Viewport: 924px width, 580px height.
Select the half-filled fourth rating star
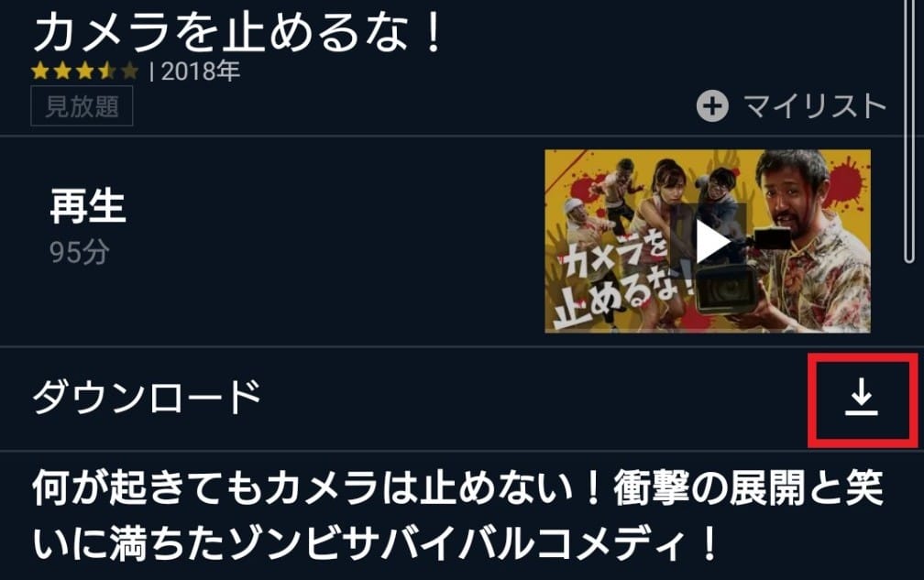(x=107, y=71)
